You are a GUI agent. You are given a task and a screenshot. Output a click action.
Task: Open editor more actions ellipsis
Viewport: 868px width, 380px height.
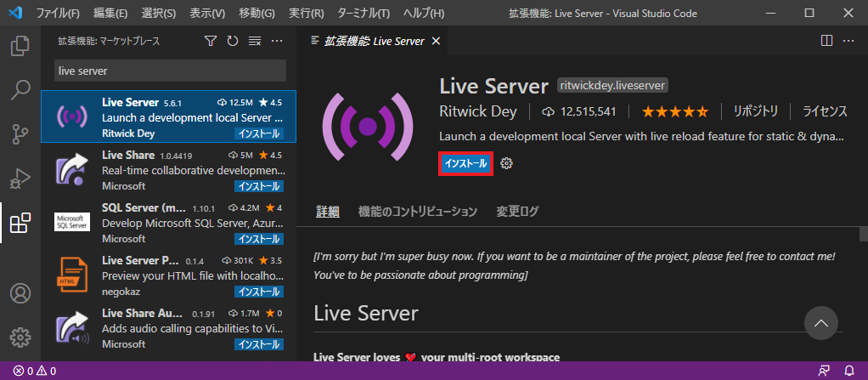pyautogui.click(x=848, y=41)
